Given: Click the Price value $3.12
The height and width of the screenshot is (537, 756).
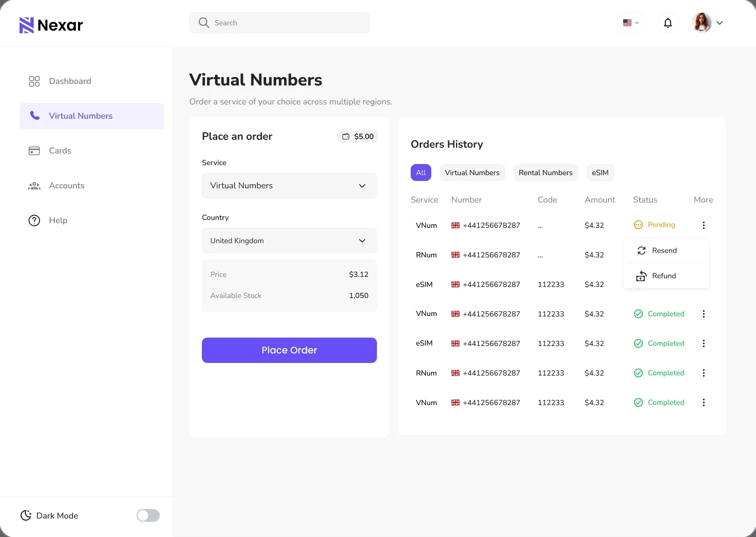Looking at the screenshot, I should [x=358, y=274].
